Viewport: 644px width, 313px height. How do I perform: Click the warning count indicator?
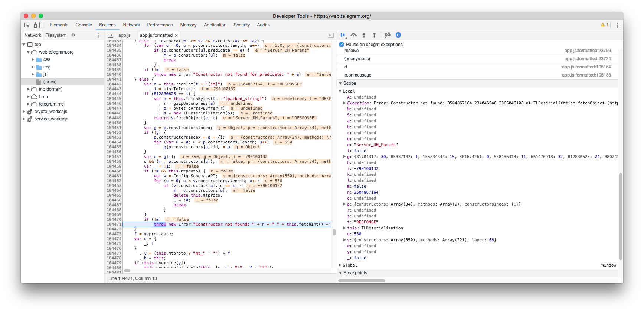[605, 25]
